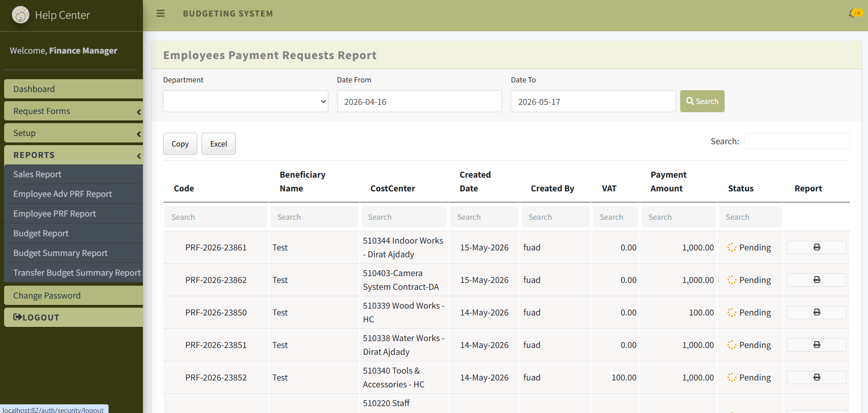Open Budget Summary Report
Screen dimensions: 868x413
(73, 253)
